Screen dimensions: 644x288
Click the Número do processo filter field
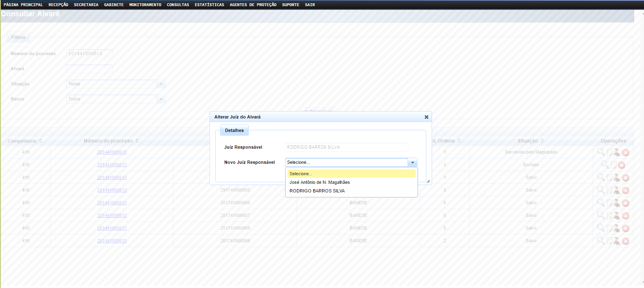[x=89, y=54]
